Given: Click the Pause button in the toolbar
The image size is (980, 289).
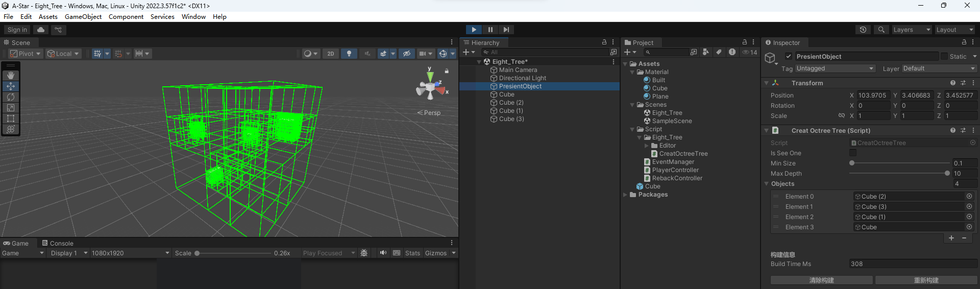Looking at the screenshot, I should click(x=490, y=30).
